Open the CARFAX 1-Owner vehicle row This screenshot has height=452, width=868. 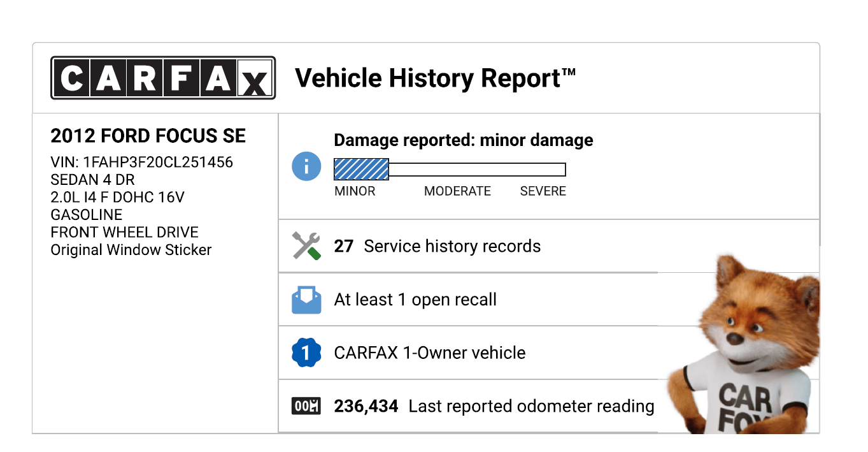[x=430, y=353]
